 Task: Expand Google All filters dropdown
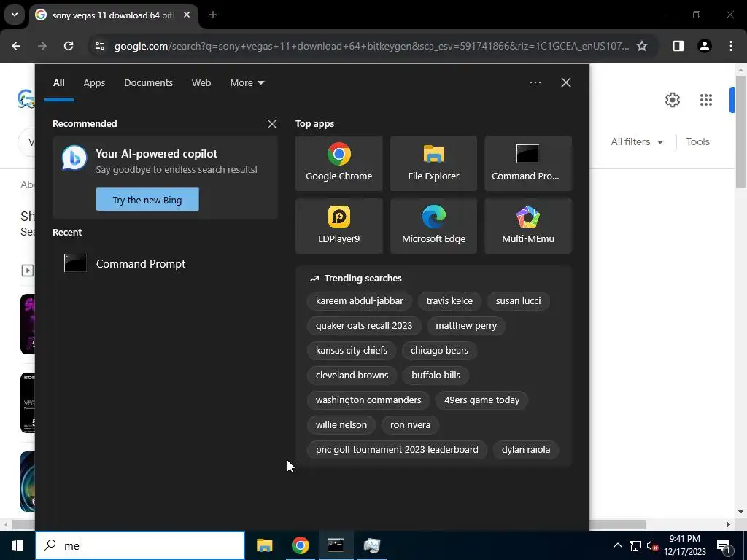coord(637,142)
